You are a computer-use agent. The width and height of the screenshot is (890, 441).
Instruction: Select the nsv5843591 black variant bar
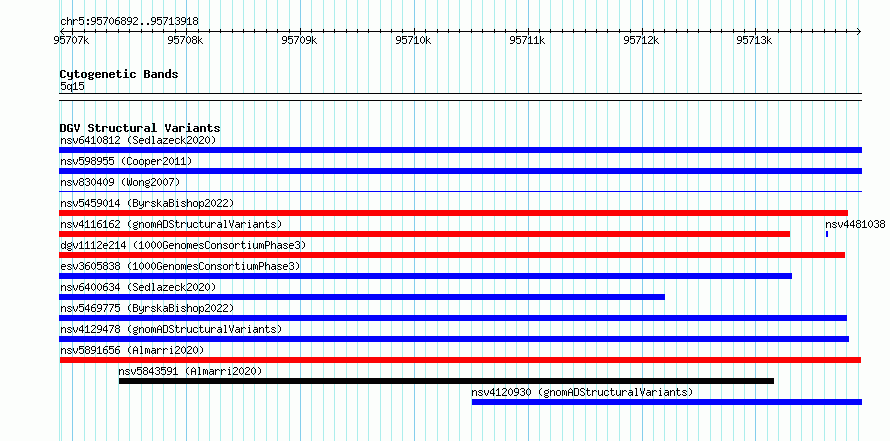point(446,381)
